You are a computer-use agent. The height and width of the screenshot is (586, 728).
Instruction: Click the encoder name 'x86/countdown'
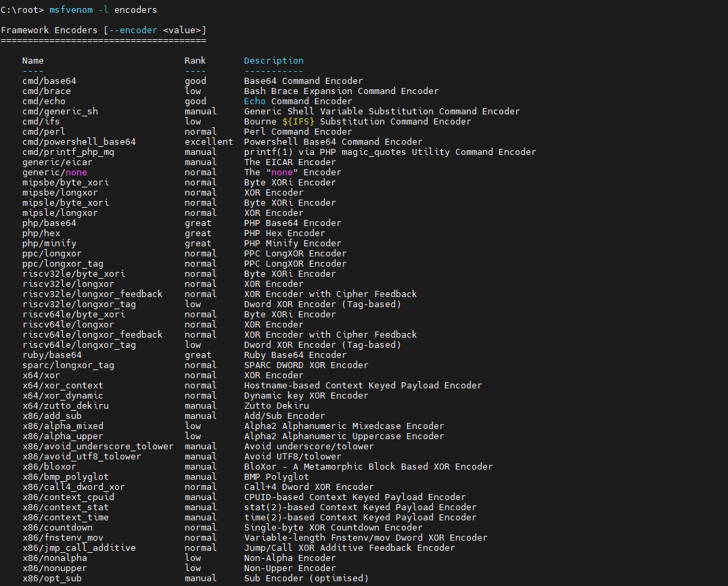coord(58,528)
